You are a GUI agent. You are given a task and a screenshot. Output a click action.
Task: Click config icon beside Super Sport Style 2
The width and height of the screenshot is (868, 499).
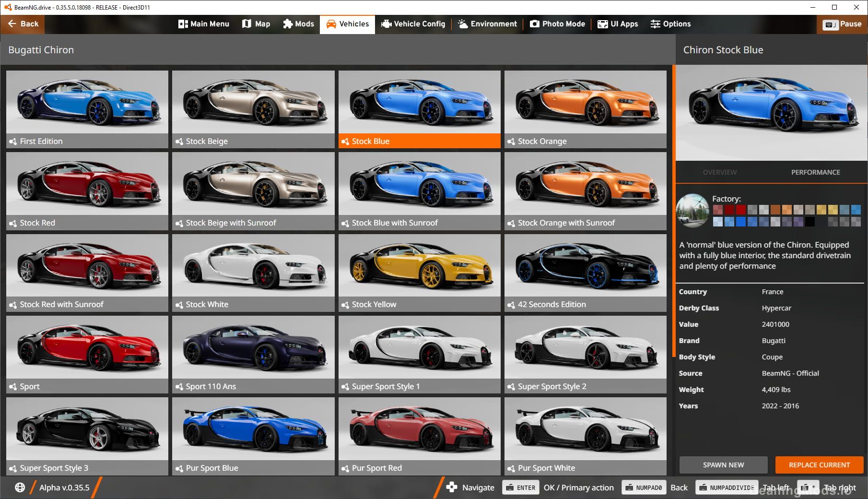coord(511,387)
